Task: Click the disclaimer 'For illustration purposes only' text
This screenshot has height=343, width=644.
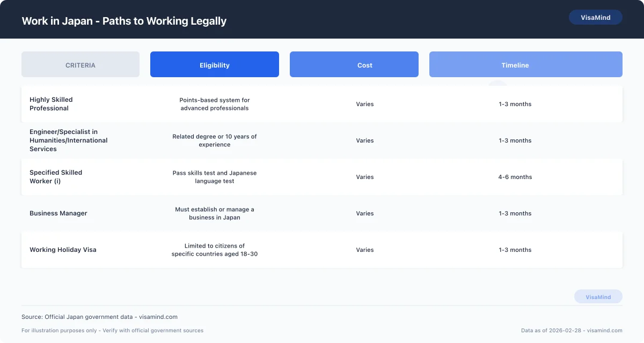Action: coord(112,331)
